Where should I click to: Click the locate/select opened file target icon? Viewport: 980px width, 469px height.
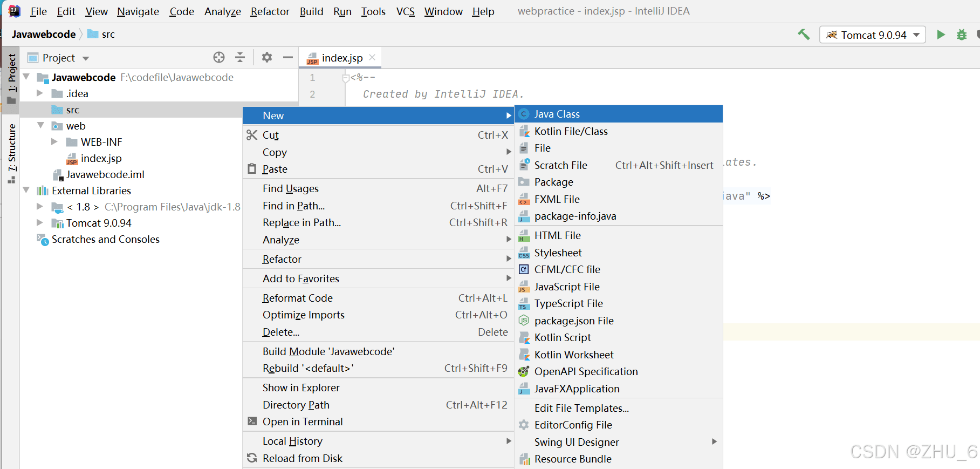click(219, 57)
